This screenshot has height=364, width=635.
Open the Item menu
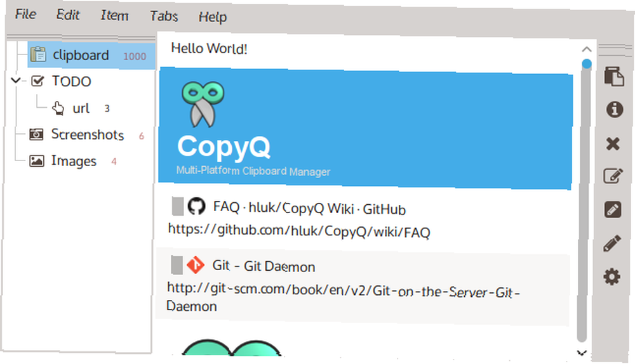pos(114,15)
